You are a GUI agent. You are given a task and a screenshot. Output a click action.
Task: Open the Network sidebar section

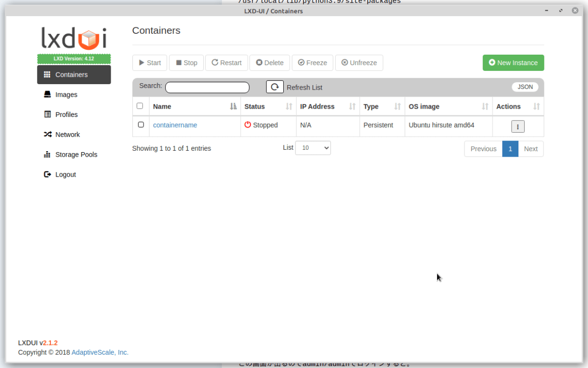coord(74,135)
